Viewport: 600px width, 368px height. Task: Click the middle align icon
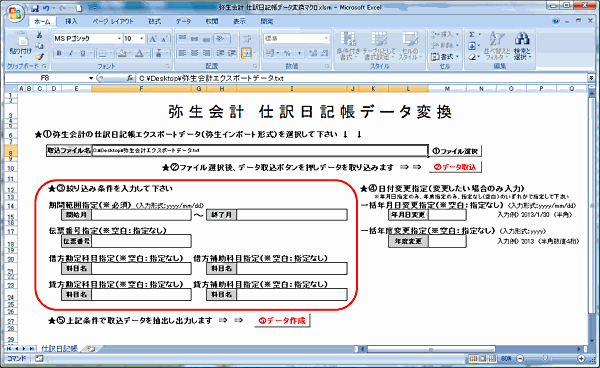tap(194, 38)
